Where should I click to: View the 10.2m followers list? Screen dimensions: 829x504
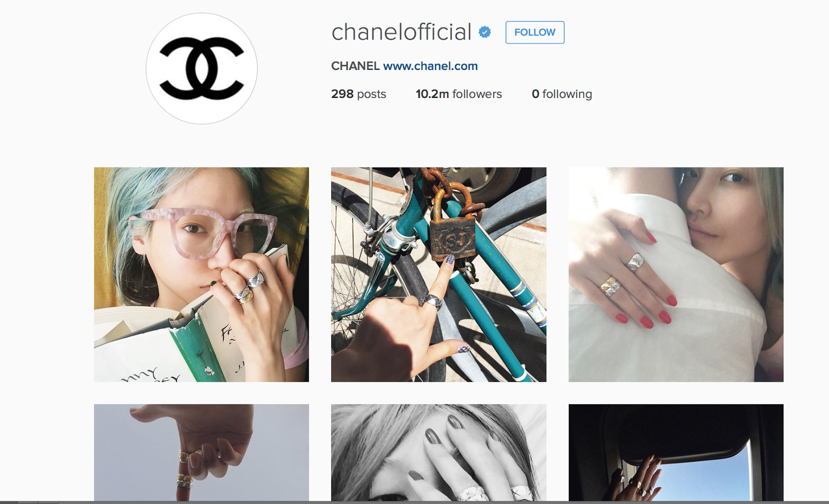tap(459, 94)
